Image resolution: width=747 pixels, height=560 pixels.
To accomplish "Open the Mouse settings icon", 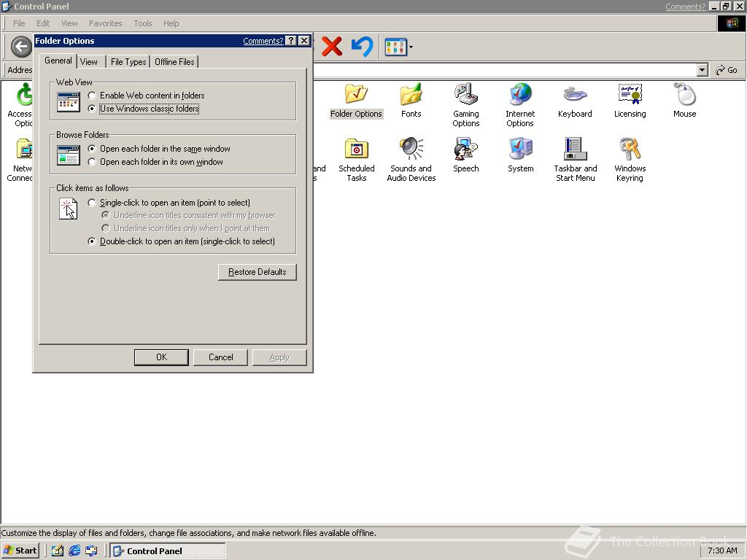I will pyautogui.click(x=684, y=101).
